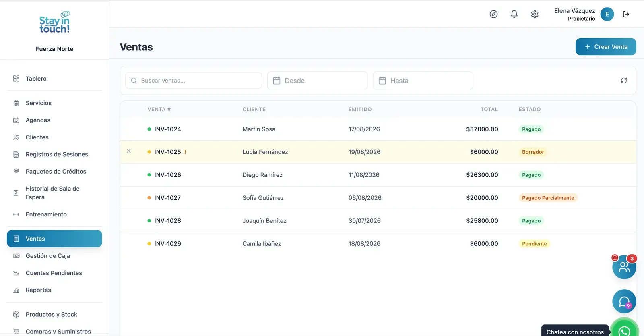This screenshot has width=644, height=336.
Task: Open Gestión de Caja
Action: pos(54,256)
